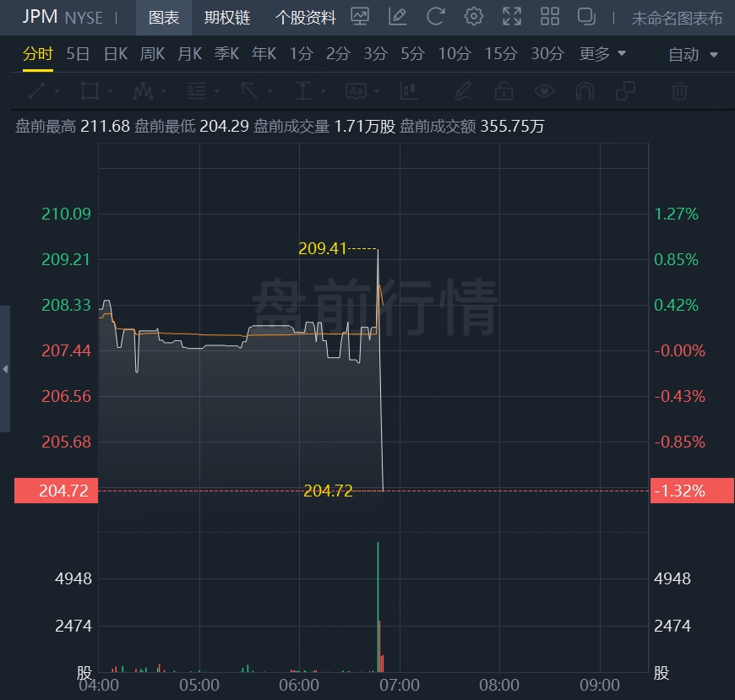
Task: Expand rectangle tool options arrow
Action: pyautogui.click(x=110, y=91)
